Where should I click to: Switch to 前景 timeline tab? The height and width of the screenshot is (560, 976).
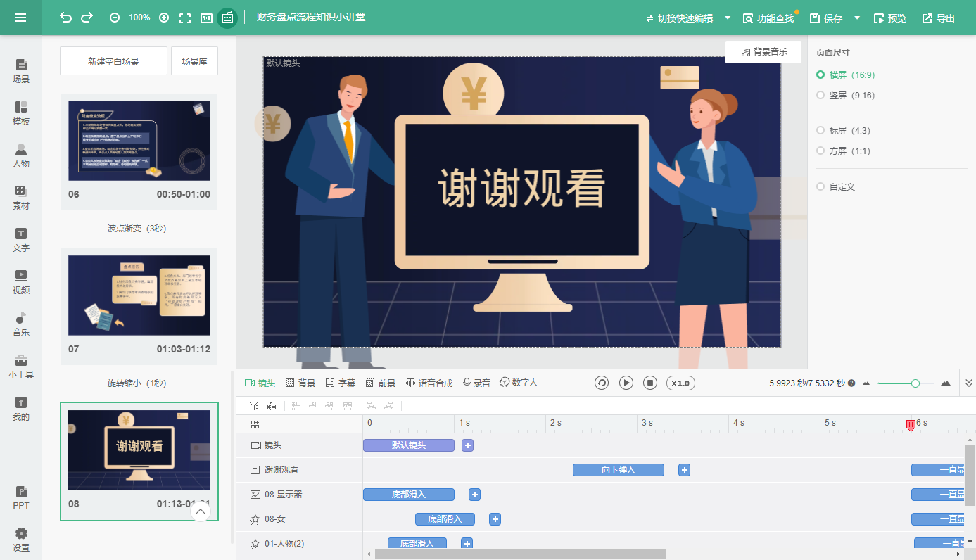pos(381,383)
